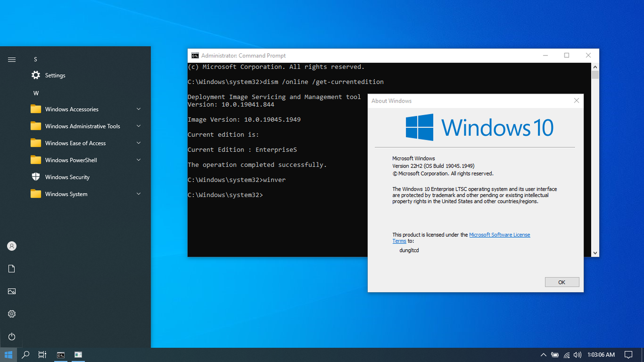Image resolution: width=644 pixels, height=362 pixels.
Task: Click the S letter header in app list
Action: [36, 59]
